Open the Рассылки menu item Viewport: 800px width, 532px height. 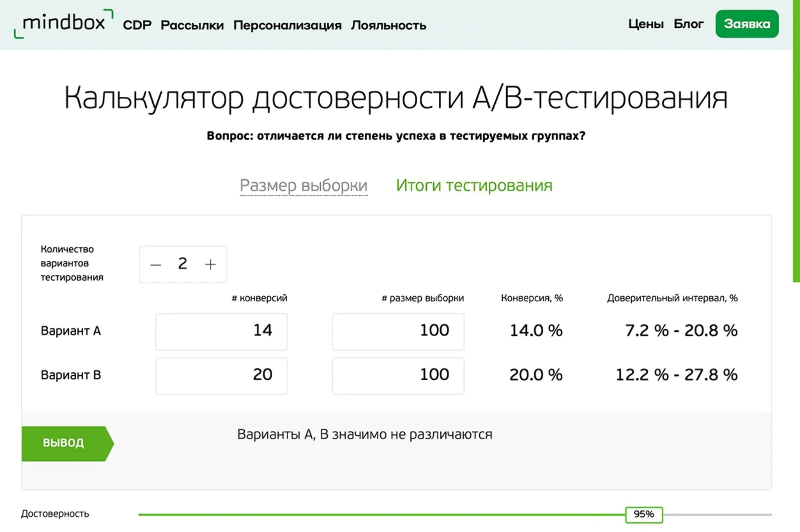[x=192, y=25]
